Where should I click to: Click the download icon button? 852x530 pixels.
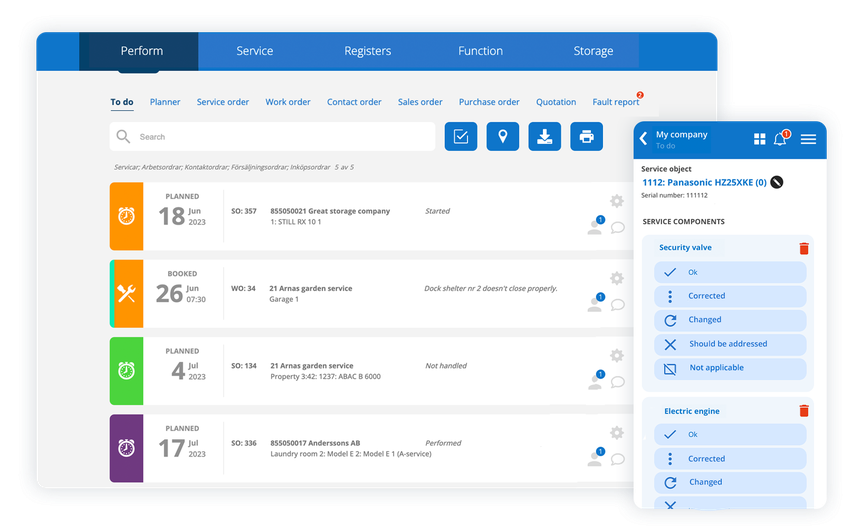[x=544, y=137]
